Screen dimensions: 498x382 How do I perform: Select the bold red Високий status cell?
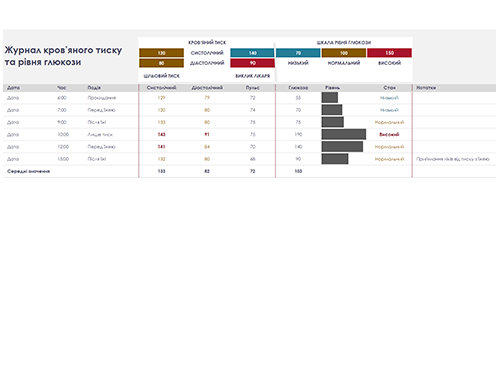tap(389, 134)
